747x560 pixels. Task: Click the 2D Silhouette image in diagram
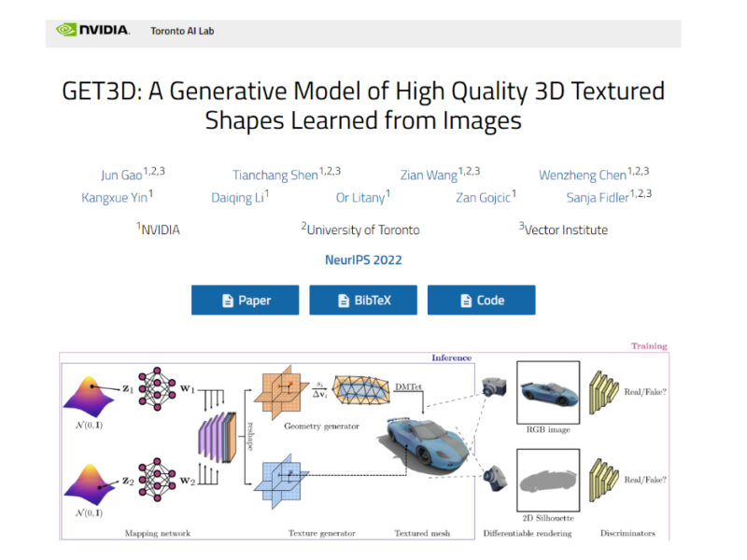548,477
